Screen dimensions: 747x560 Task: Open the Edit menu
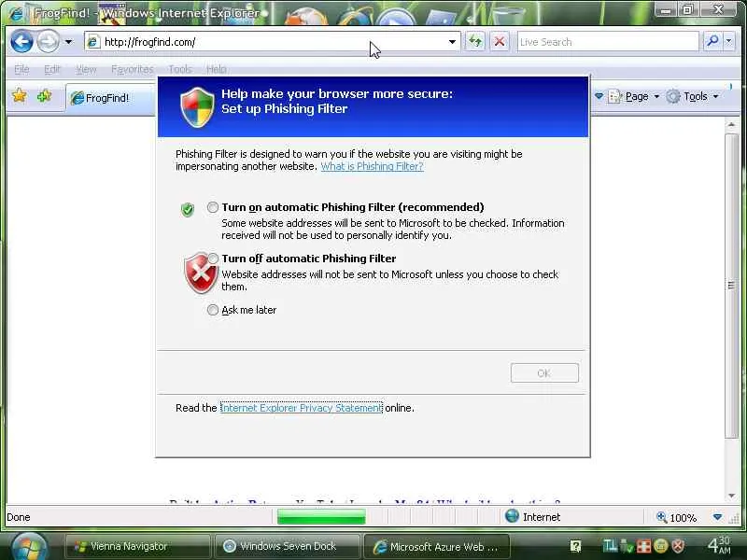(52, 69)
